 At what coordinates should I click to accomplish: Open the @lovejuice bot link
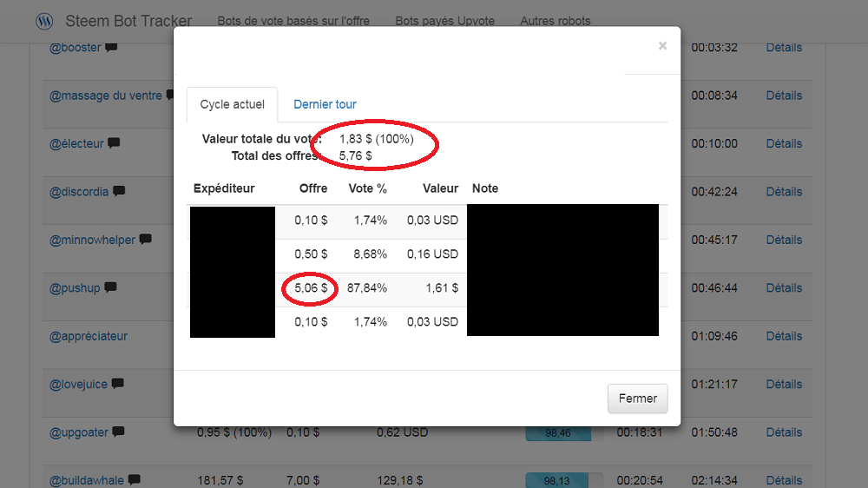[x=79, y=385]
